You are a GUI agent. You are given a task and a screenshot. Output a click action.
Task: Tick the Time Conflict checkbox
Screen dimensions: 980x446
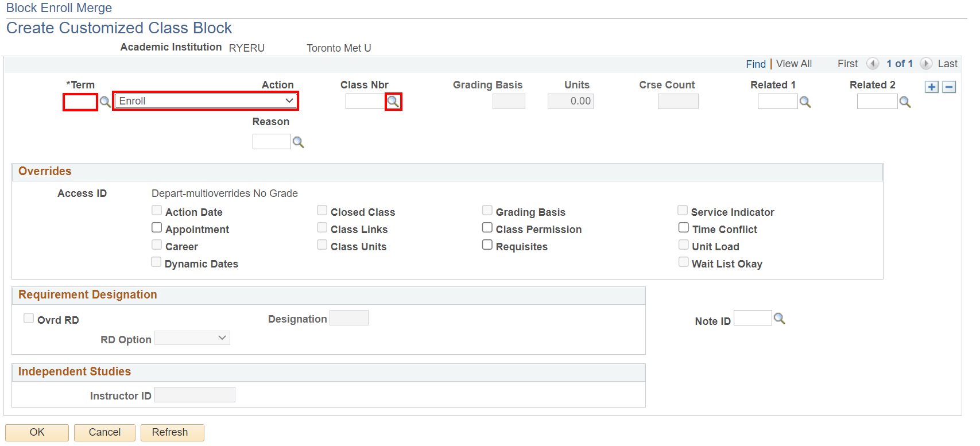click(684, 228)
